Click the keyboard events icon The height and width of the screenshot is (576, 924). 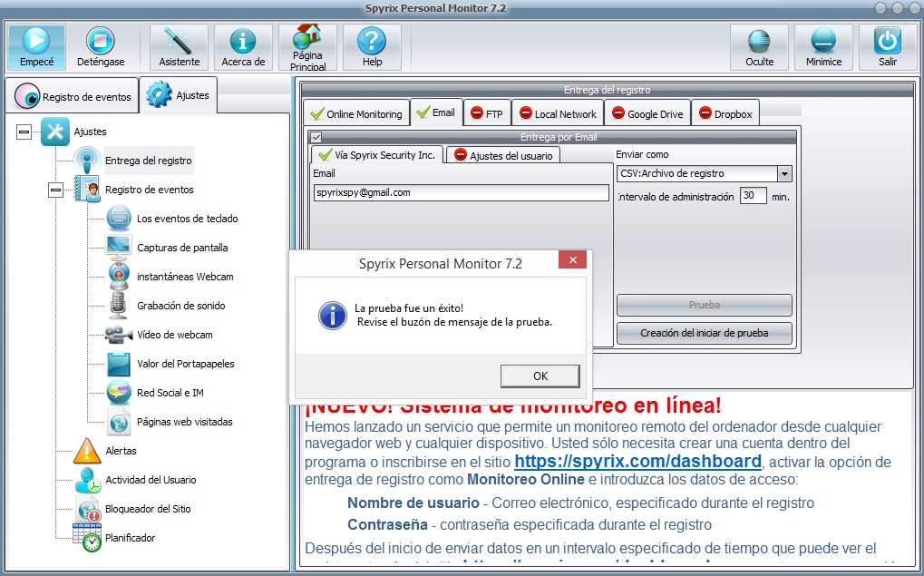point(119,218)
